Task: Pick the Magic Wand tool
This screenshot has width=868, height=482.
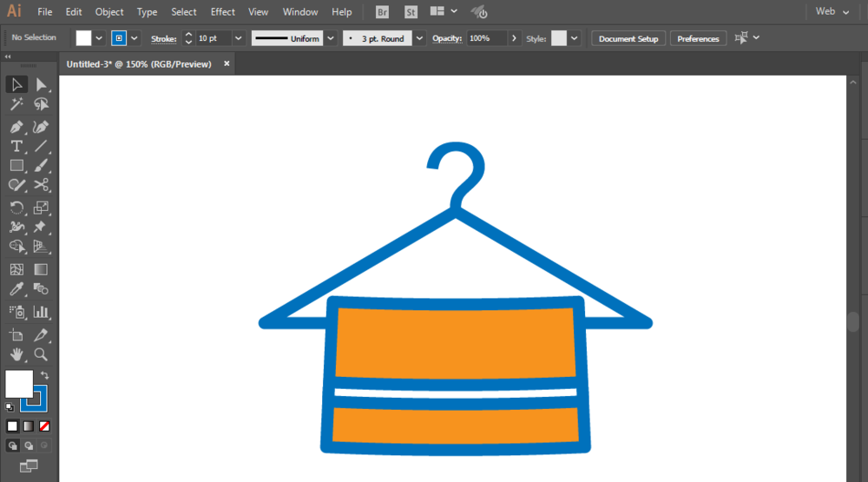Action: pos(16,104)
